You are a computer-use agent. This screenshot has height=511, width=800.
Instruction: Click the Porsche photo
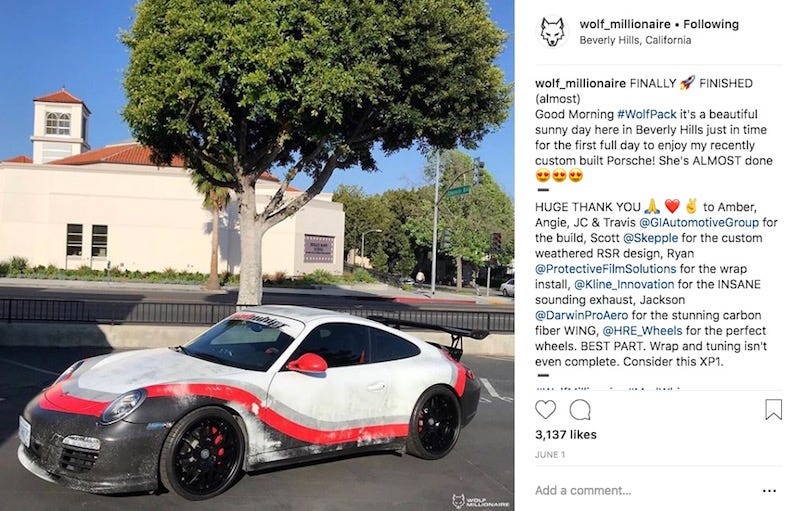coord(257,256)
